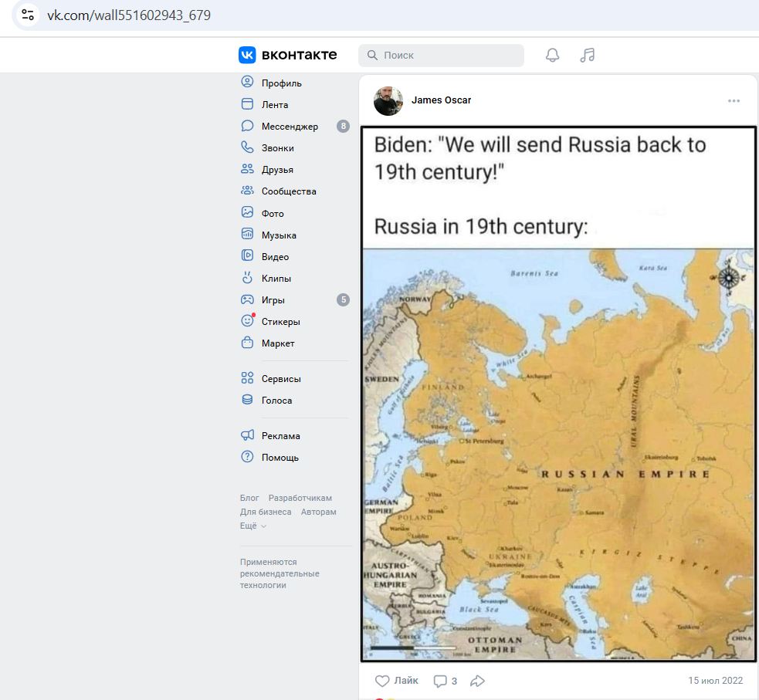Viewport: 759px width, 700px height.
Task: Go to Профиль in sidebar menu
Action: 281,83
